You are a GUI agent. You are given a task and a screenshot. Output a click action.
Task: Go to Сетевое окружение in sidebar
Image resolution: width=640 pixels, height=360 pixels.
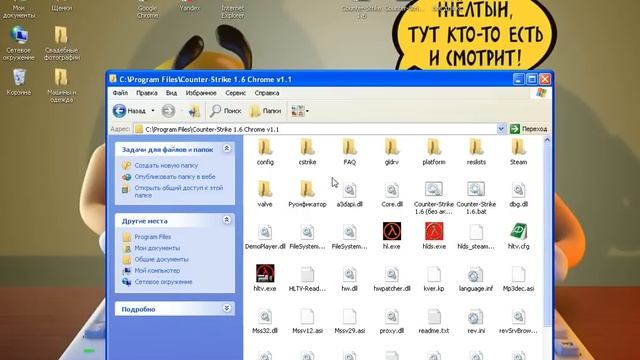(163, 282)
